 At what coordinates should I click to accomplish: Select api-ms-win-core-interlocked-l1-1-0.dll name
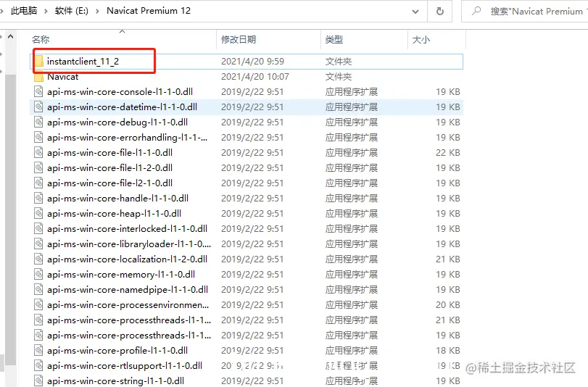click(127, 229)
